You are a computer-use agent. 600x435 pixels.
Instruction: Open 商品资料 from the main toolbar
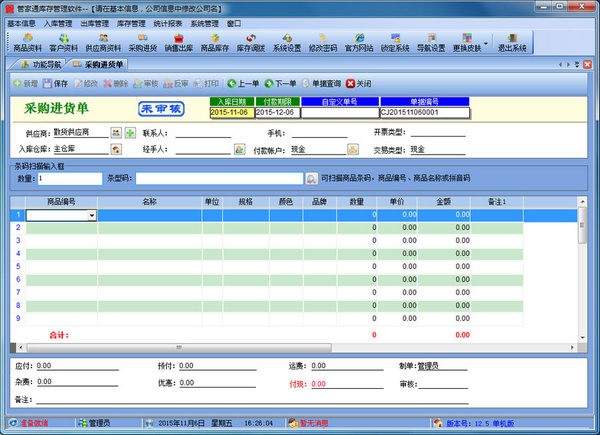[x=27, y=42]
